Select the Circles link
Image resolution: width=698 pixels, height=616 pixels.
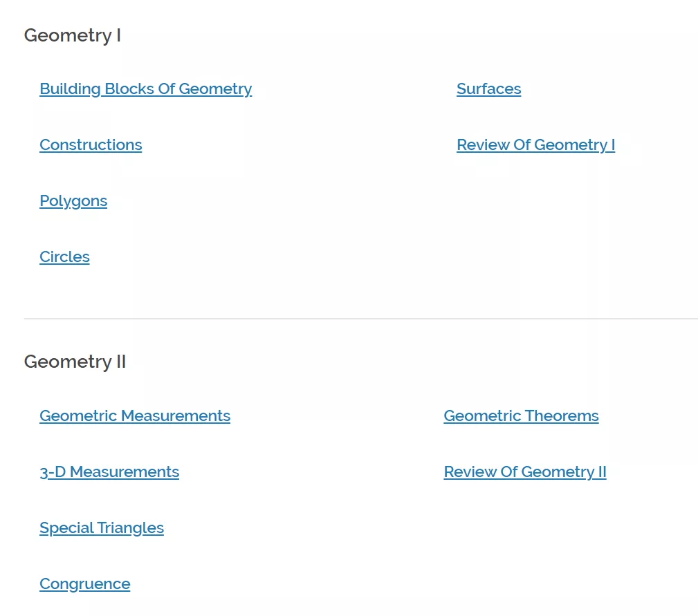[x=64, y=257]
